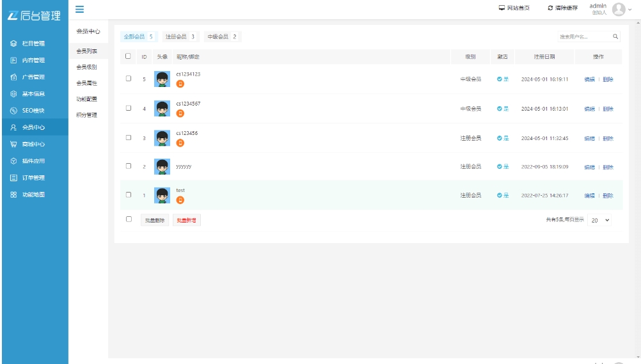Click the search magnifier icon
Image resolution: width=641 pixels, height=364 pixels.
(615, 36)
